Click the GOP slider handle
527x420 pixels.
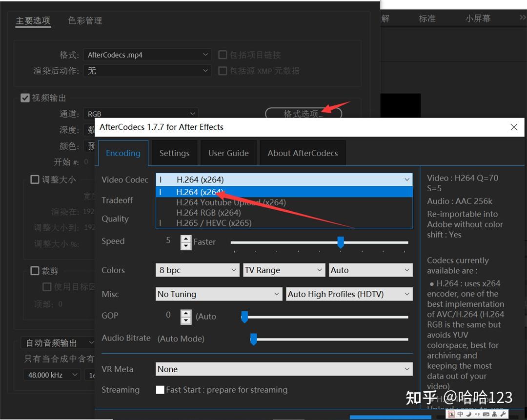pos(244,317)
